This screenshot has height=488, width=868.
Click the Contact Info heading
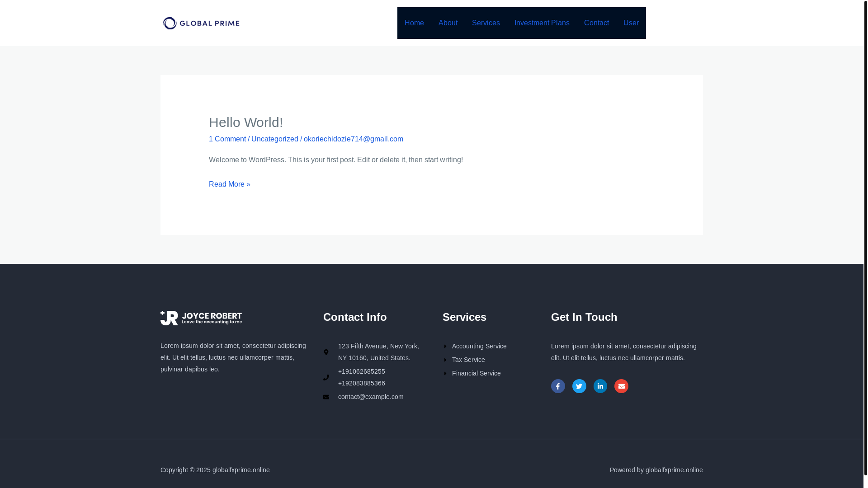point(355,317)
